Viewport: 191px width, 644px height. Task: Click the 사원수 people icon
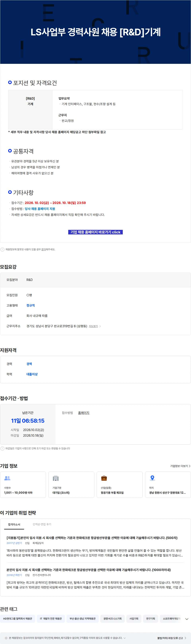(x=7, y=478)
